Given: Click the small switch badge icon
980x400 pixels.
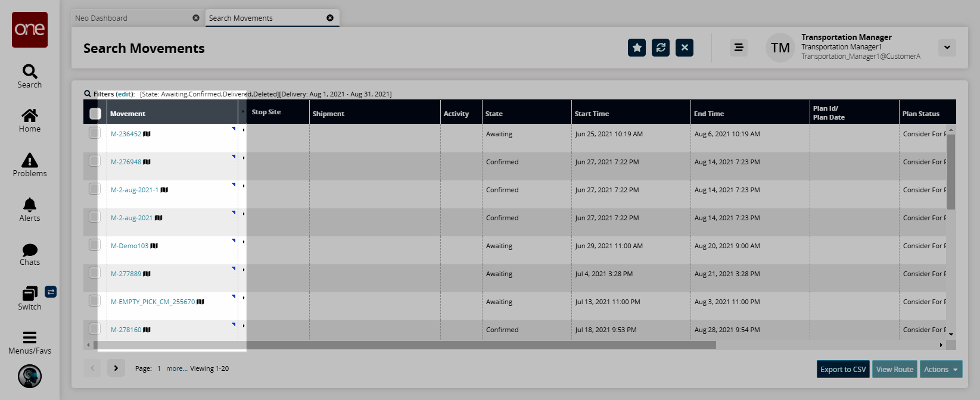Looking at the screenshot, I should [51, 292].
